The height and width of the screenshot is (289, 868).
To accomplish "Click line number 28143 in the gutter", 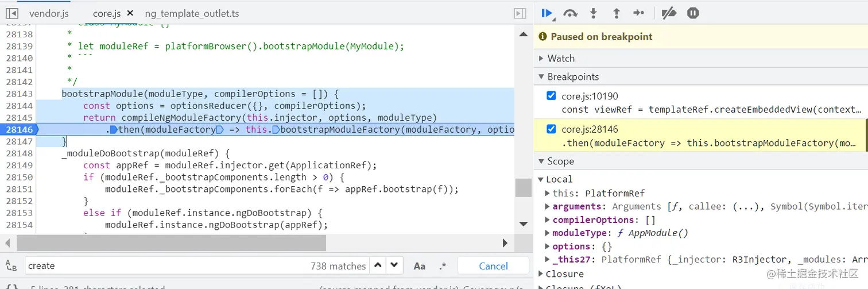I will [19, 94].
